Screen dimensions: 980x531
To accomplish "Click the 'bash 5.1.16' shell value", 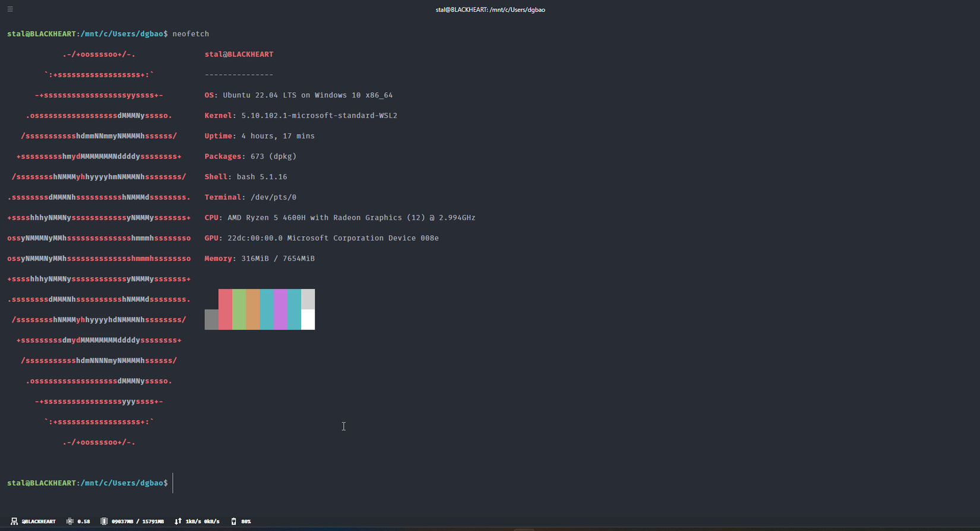I will click(262, 177).
